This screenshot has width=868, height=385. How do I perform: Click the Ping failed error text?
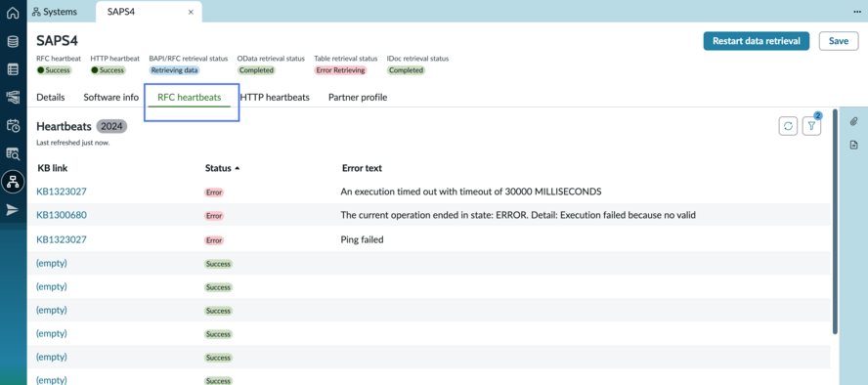[x=362, y=239]
